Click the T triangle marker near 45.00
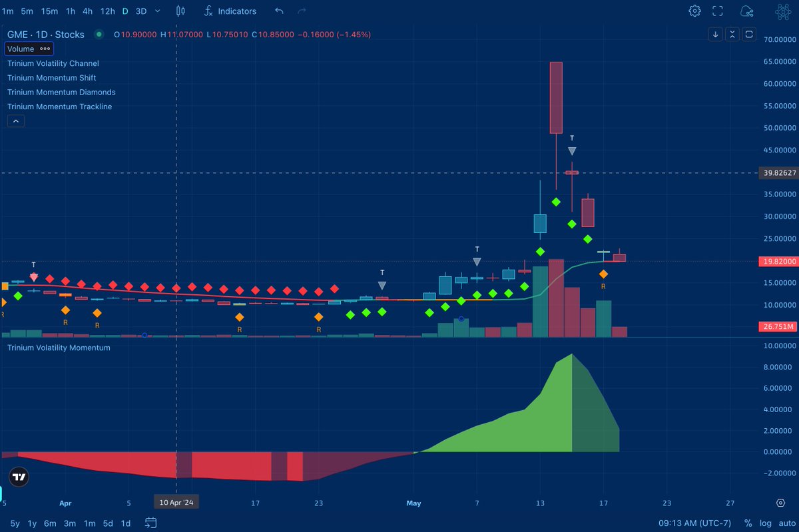The width and height of the screenshot is (799, 532). (x=572, y=151)
